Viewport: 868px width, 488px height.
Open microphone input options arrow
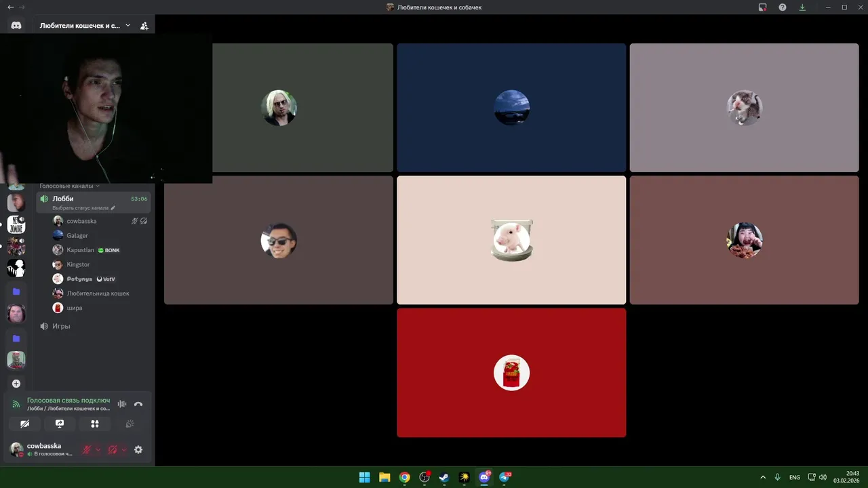[x=98, y=449]
